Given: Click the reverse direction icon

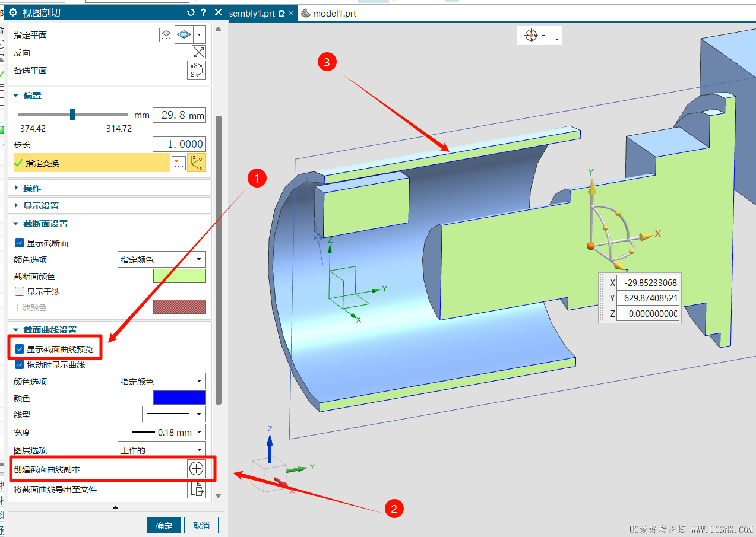Looking at the screenshot, I should pos(198,52).
